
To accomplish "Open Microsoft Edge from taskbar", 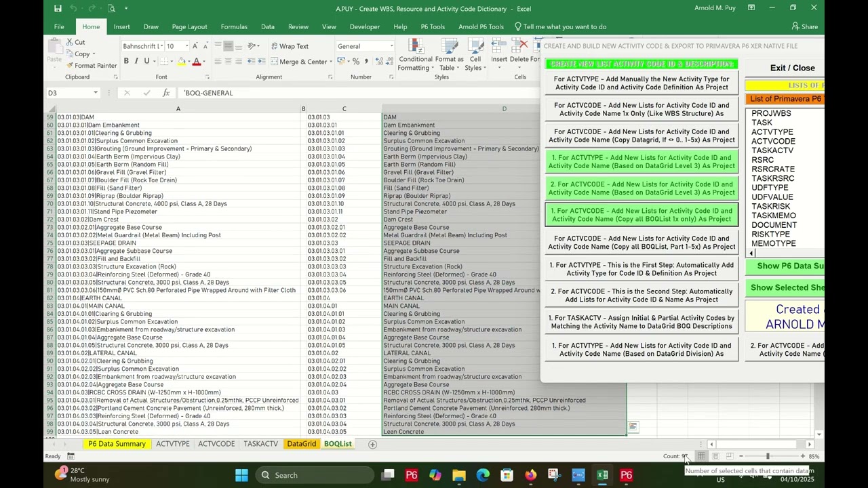I will [483, 475].
